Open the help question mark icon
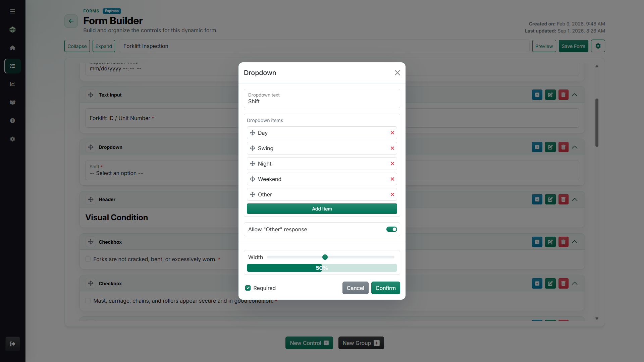The image size is (644, 362). (x=12, y=121)
